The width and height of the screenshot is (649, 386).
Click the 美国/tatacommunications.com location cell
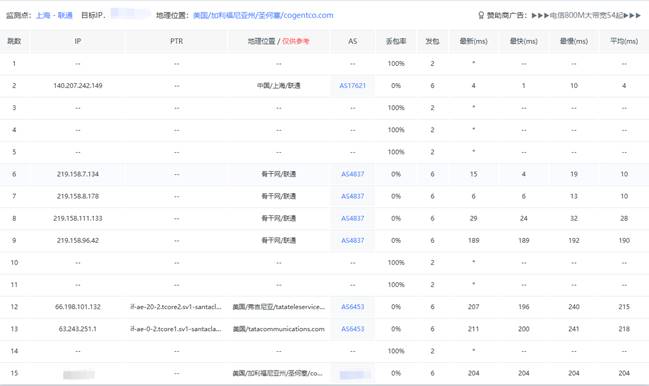[x=279, y=329]
